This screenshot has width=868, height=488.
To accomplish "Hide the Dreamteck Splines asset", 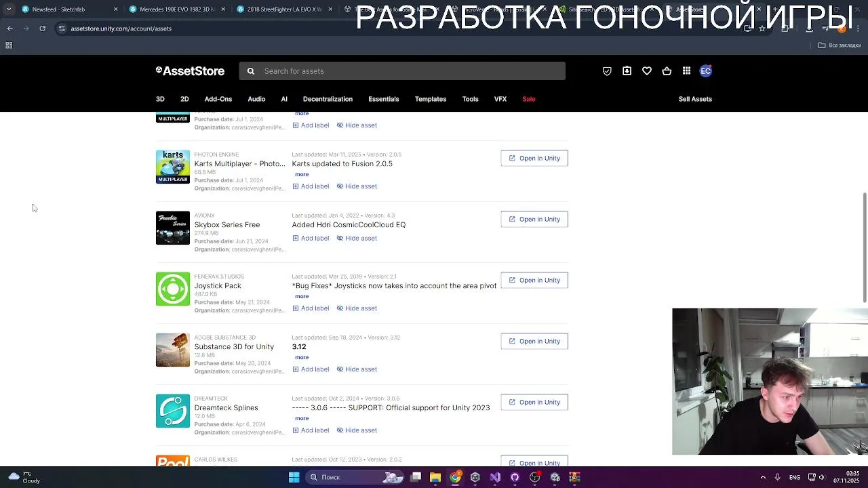I will tap(357, 430).
